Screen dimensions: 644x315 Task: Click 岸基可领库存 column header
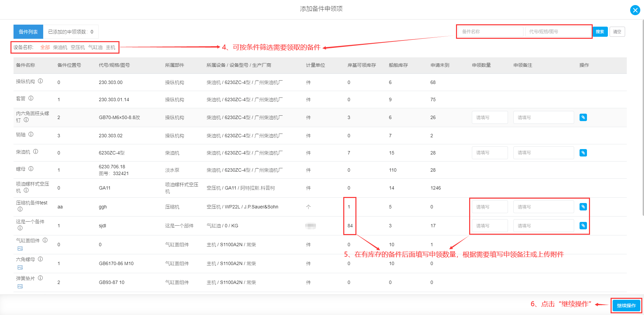click(361, 65)
